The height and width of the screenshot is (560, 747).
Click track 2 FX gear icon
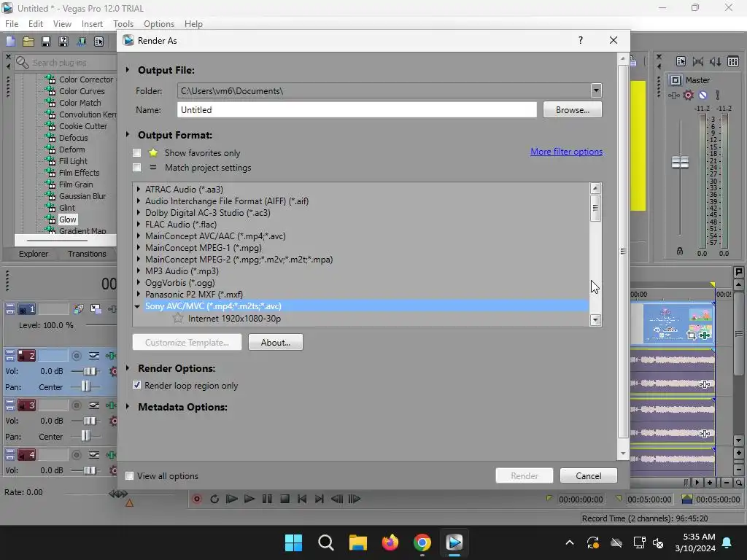point(113,371)
